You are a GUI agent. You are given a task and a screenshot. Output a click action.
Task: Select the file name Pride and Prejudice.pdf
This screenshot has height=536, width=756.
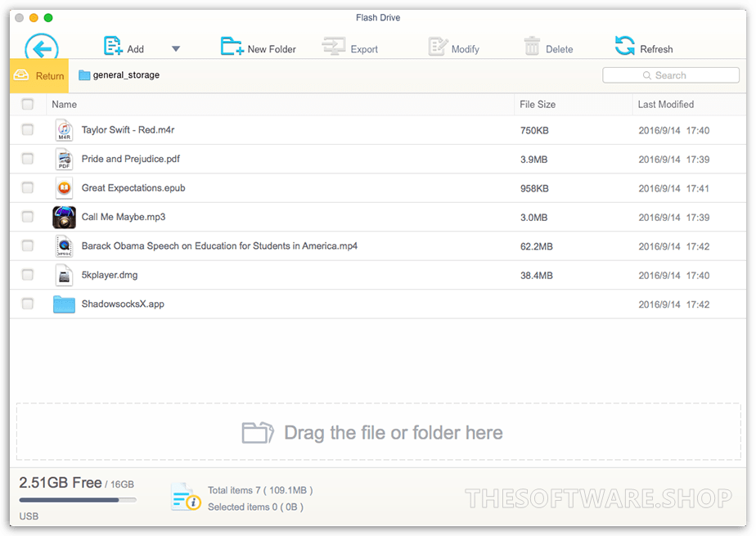click(131, 159)
